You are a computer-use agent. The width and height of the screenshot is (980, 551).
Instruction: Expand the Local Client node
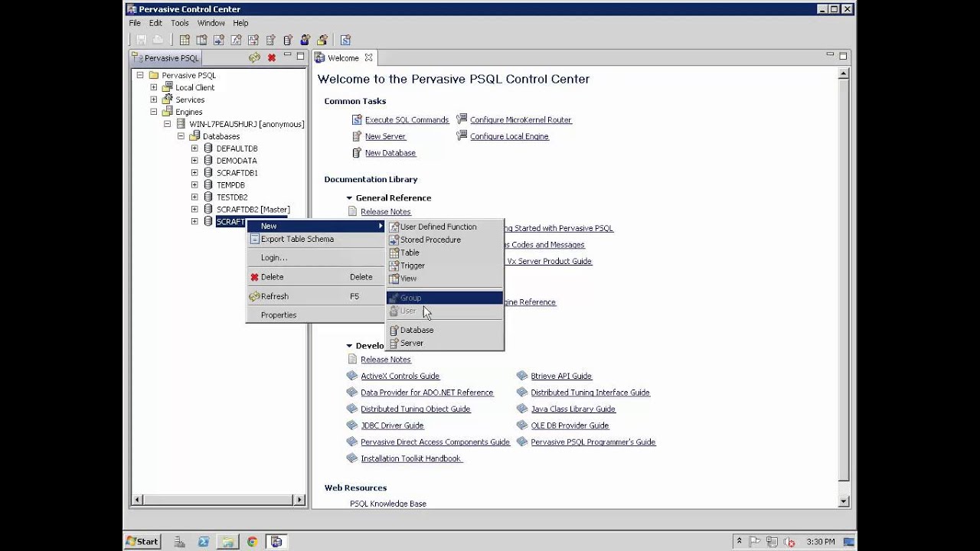pyautogui.click(x=154, y=87)
